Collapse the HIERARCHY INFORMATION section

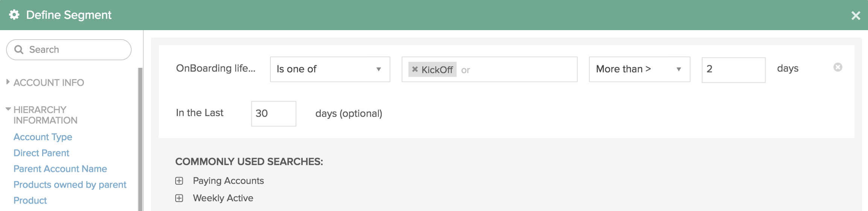pyautogui.click(x=8, y=109)
